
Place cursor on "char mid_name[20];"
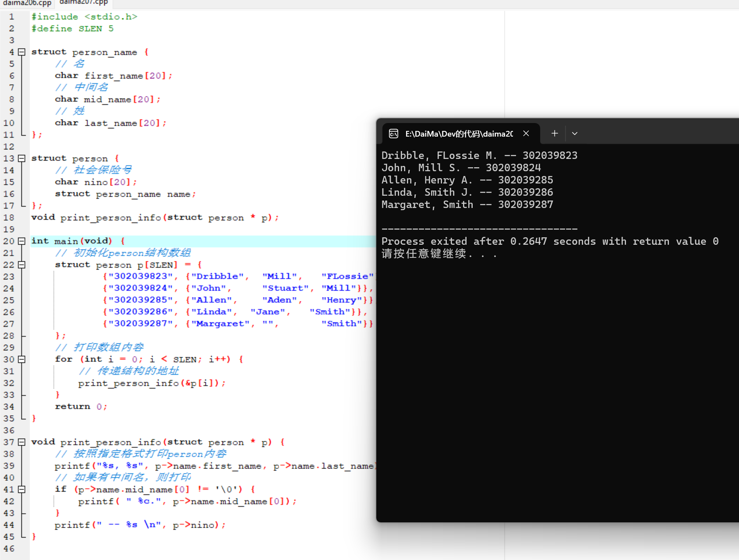coord(108,99)
